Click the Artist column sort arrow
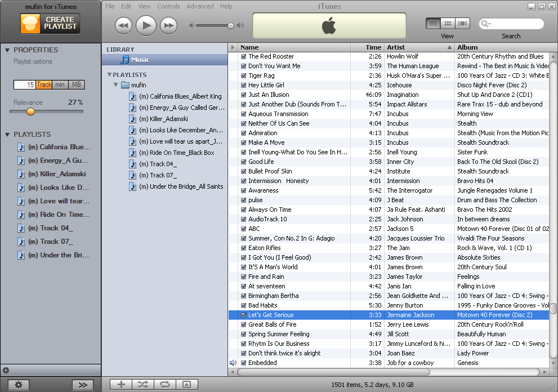Screen dimensions: 558x392 (449, 47)
